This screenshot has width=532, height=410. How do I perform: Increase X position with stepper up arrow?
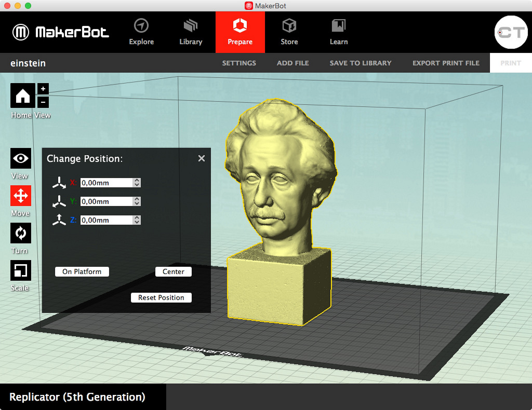coord(137,180)
